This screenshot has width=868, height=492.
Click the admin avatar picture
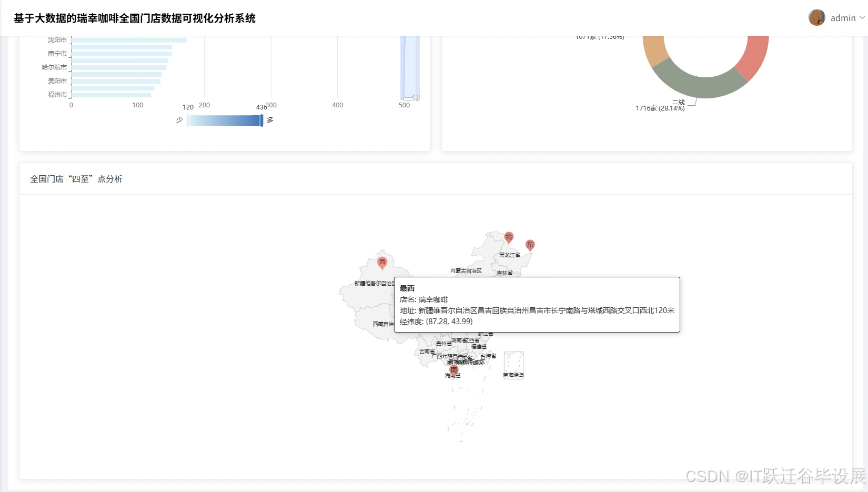(817, 17)
